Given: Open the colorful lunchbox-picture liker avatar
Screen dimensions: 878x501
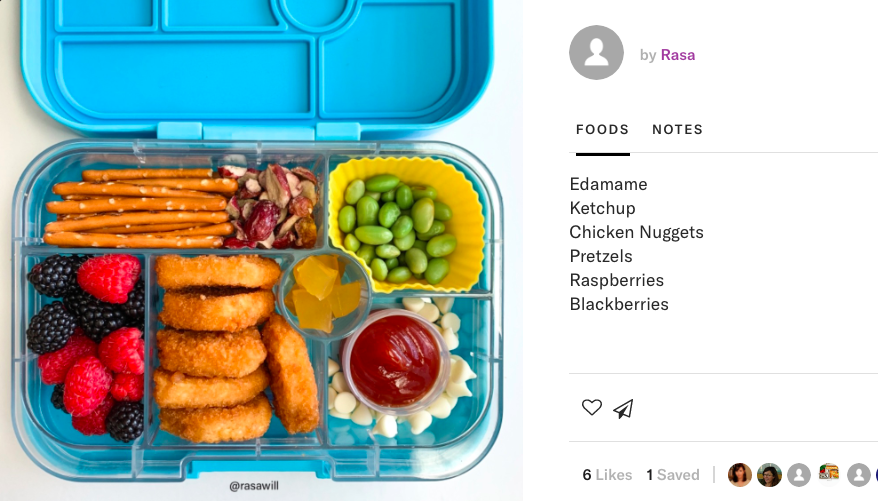Looking at the screenshot, I should [x=829, y=473].
